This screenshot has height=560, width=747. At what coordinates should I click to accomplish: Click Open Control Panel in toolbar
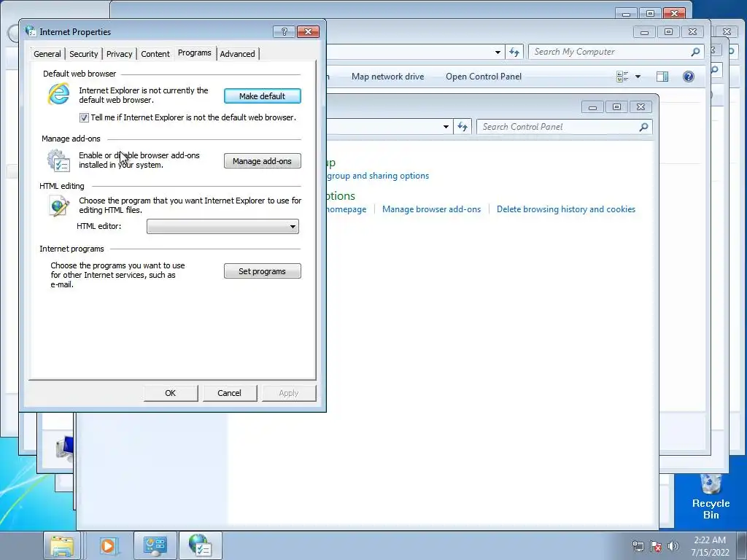[x=484, y=77]
